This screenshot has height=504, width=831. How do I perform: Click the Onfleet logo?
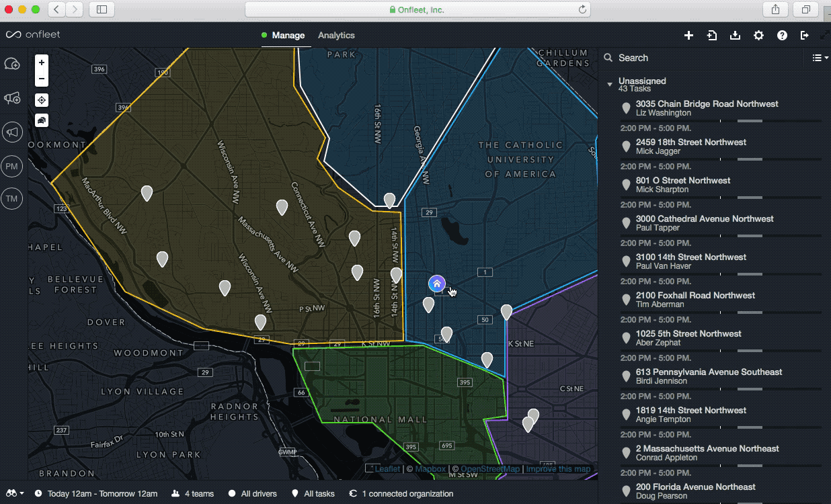point(33,35)
